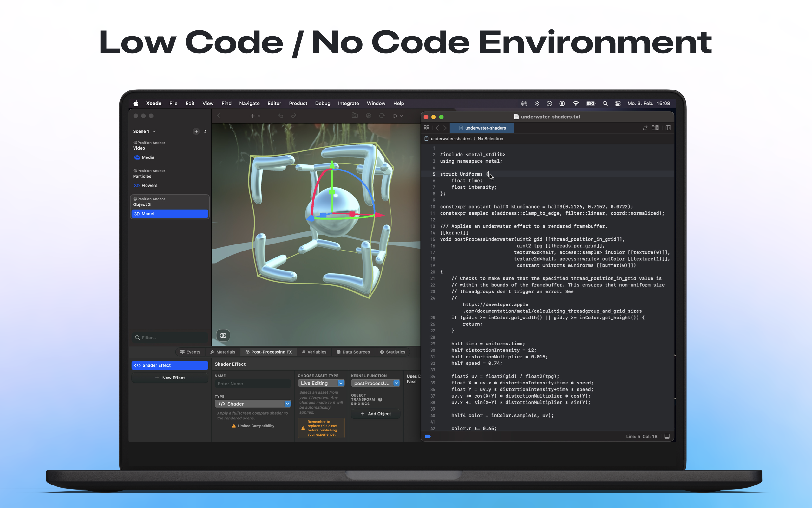The width and height of the screenshot is (812, 508).
Task: Toggle the bottom debug area icon
Action: click(x=667, y=437)
